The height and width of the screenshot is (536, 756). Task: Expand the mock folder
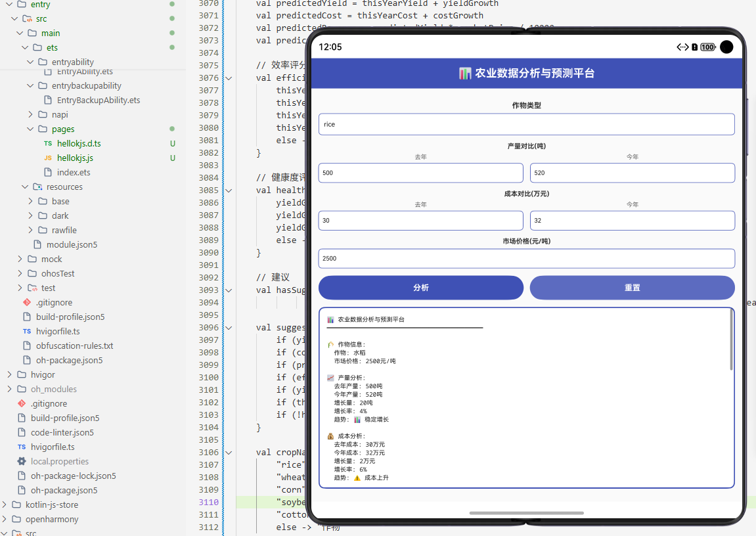(20, 259)
